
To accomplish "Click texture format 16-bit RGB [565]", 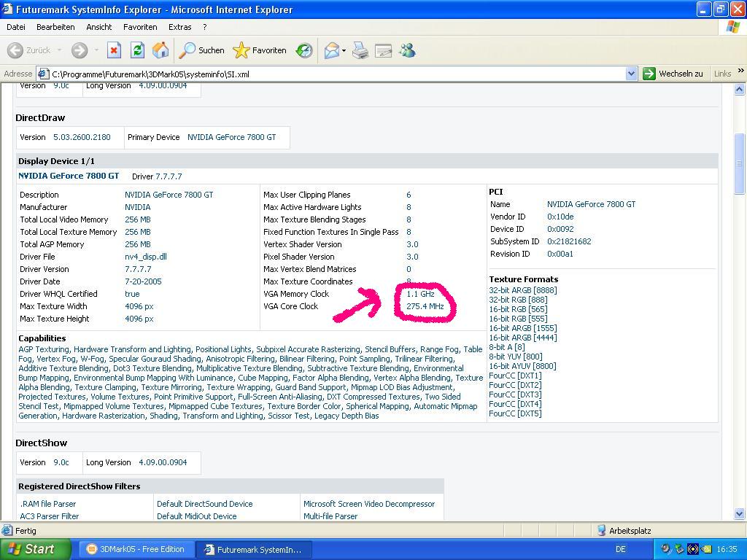I will (x=518, y=309).
